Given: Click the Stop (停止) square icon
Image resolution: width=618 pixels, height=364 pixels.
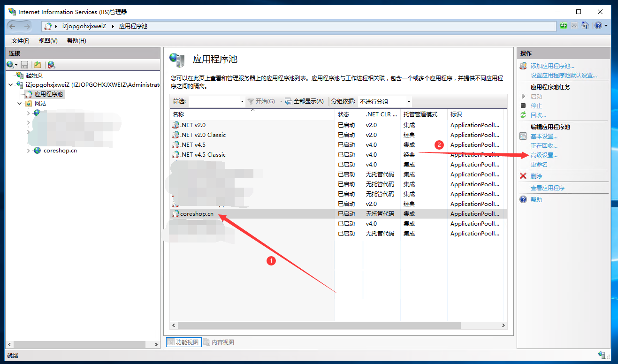Looking at the screenshot, I should (523, 106).
